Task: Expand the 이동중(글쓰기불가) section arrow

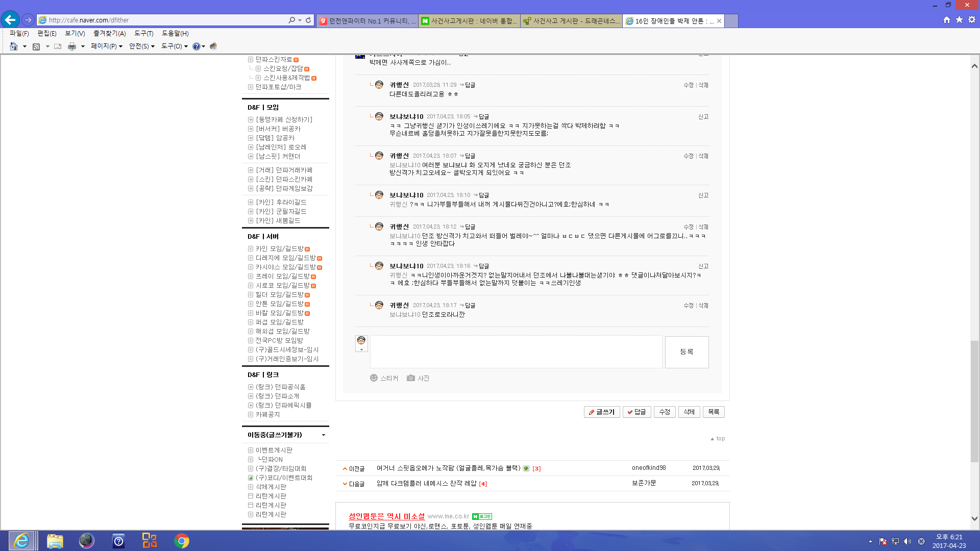Action: 324,435
